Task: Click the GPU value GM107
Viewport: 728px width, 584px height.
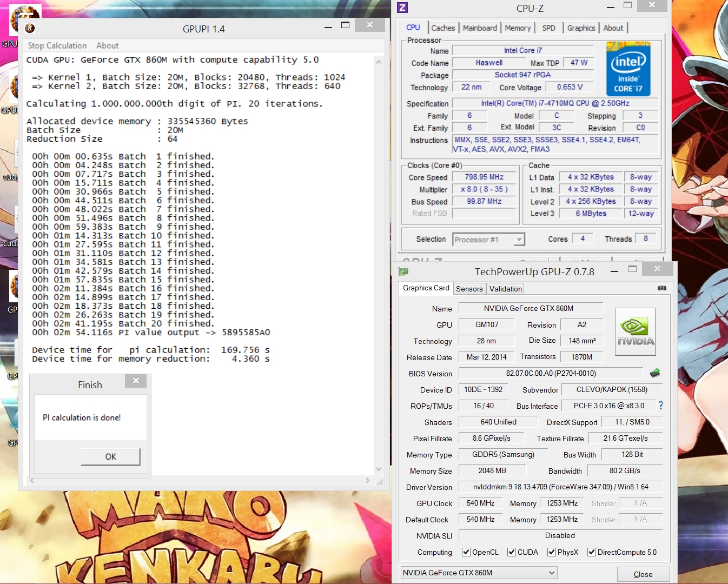Action: (x=487, y=324)
